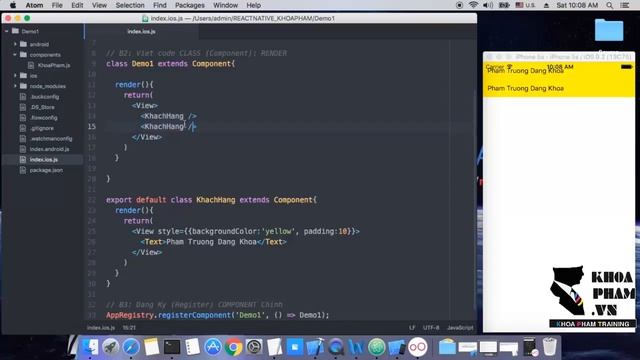
Task: Select the .DS_Store file
Action: (42, 107)
